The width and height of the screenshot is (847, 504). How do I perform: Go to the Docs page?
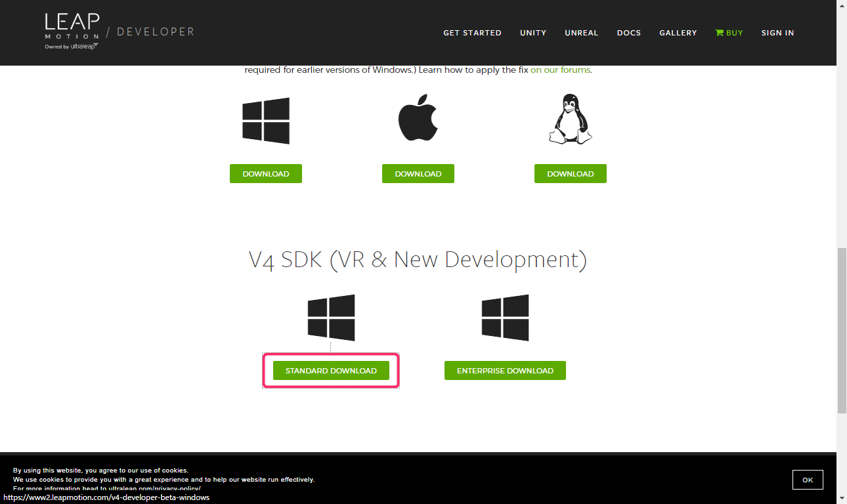click(629, 33)
